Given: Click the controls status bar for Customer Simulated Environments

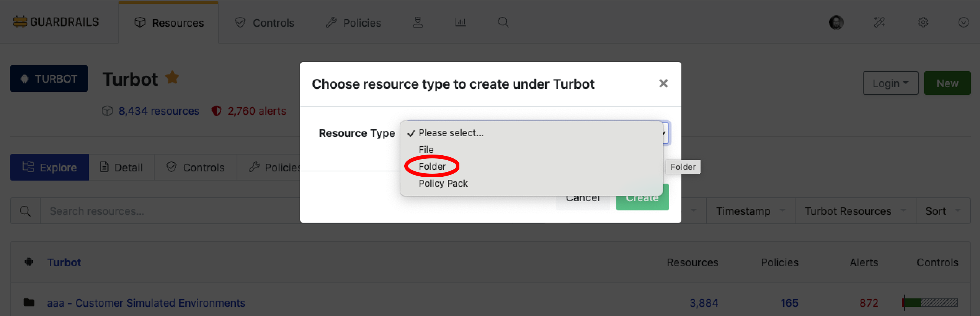Looking at the screenshot, I should pos(930,303).
